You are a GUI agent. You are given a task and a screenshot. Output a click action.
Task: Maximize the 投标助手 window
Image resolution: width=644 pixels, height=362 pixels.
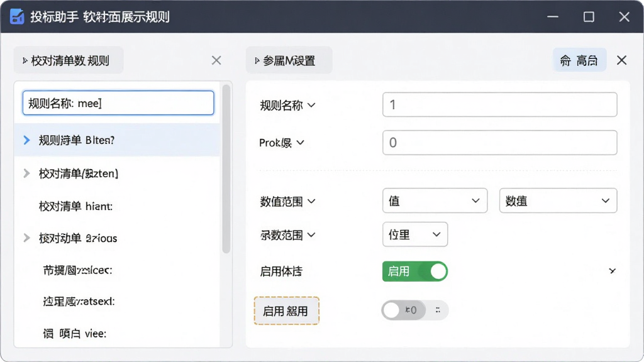(x=589, y=17)
